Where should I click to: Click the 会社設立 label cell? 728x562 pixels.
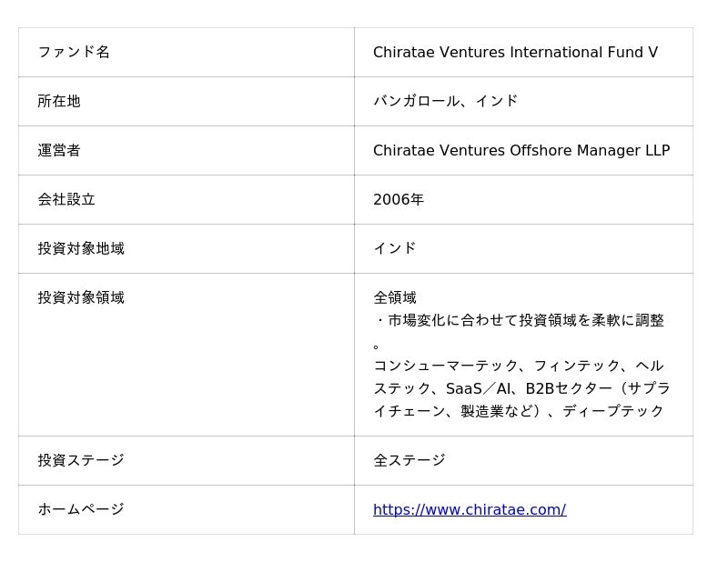tap(66, 200)
